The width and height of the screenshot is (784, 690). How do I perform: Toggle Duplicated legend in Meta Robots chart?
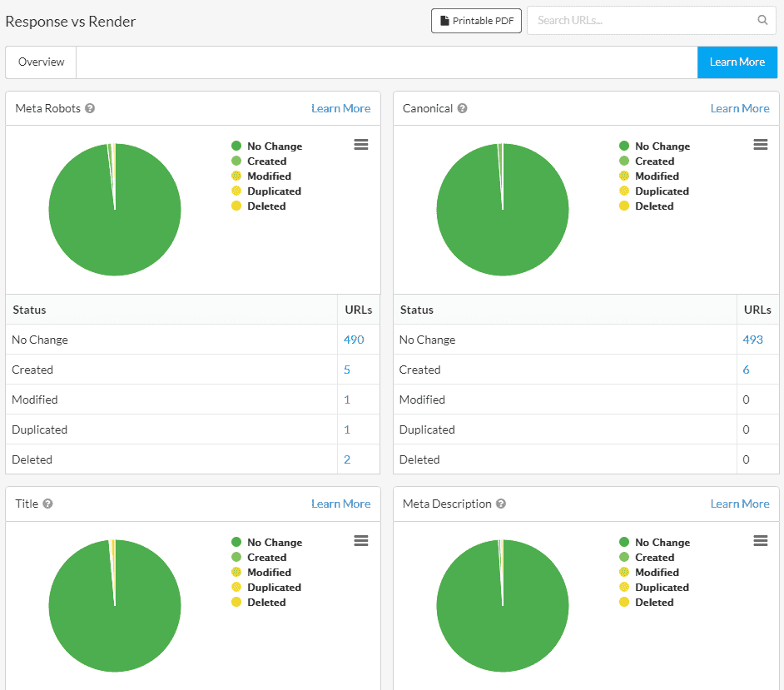(x=266, y=191)
